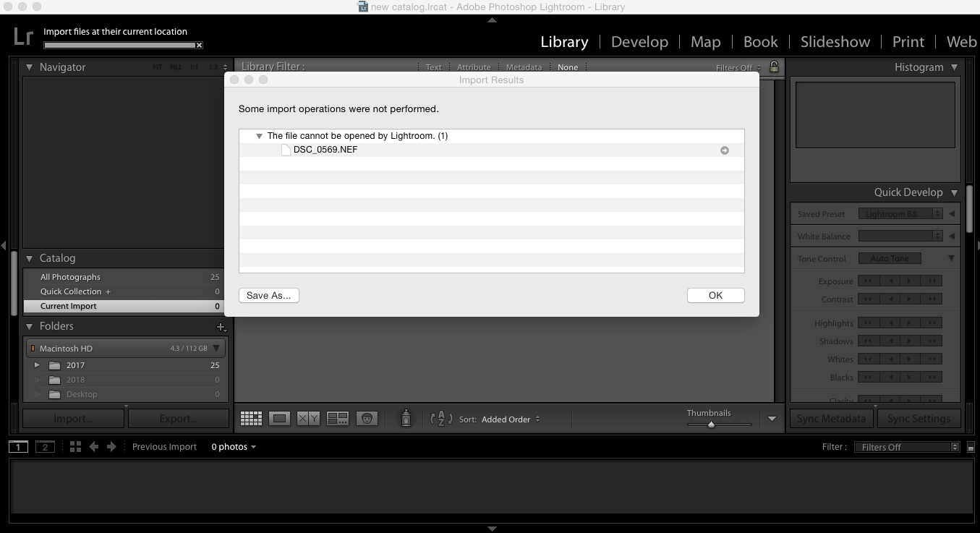980x533 pixels.
Task: Collapse the Histogram panel
Action: click(x=954, y=67)
